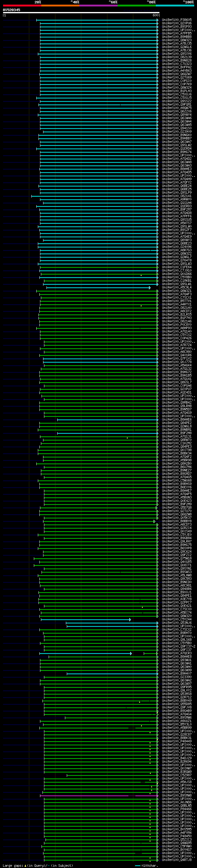Select the UniRef100_O82139 label
Viewport: 197px width, 868px height.
coord(177,57)
